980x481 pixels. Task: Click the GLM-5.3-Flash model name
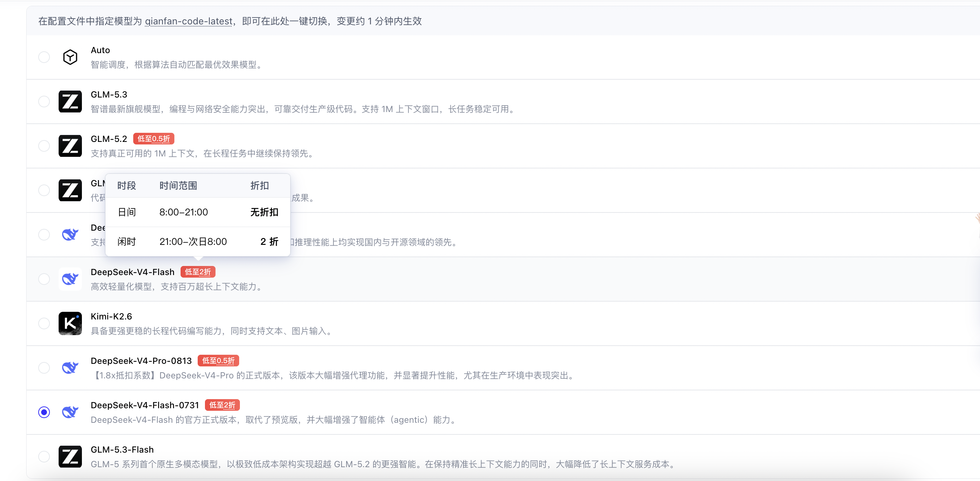tap(122, 450)
